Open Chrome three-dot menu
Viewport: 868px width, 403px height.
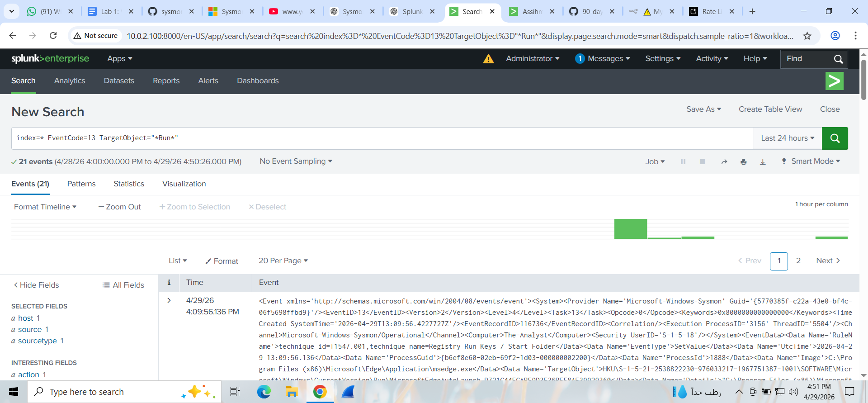(x=855, y=35)
